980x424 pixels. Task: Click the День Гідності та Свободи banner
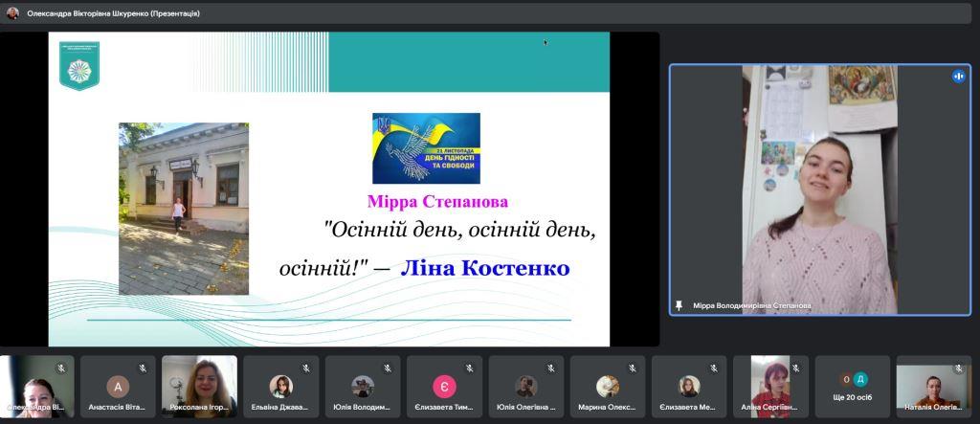coord(426,148)
